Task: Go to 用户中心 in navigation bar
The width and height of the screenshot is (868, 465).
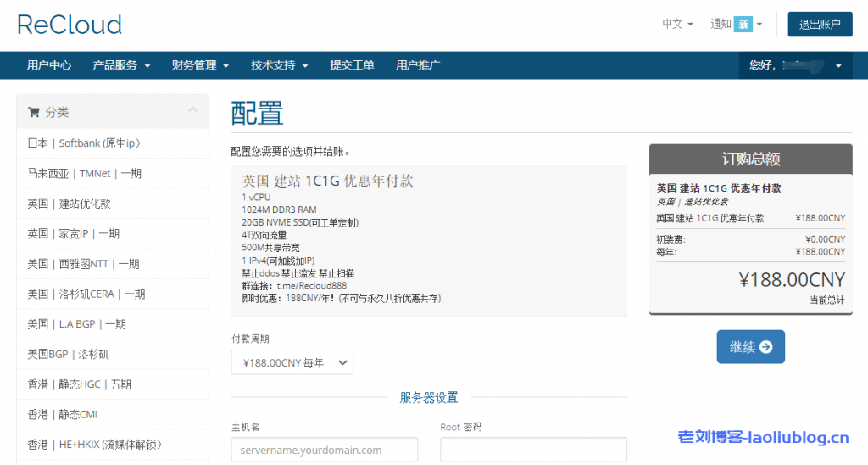Action: click(x=49, y=65)
